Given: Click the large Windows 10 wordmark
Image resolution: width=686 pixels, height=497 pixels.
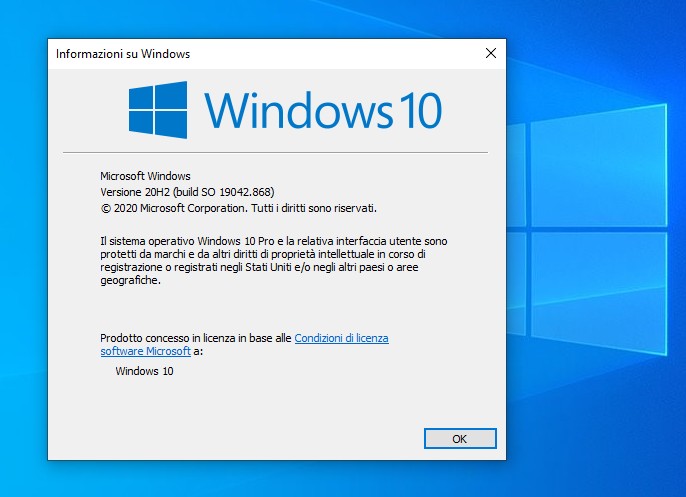Looking at the screenshot, I should coord(323,110).
